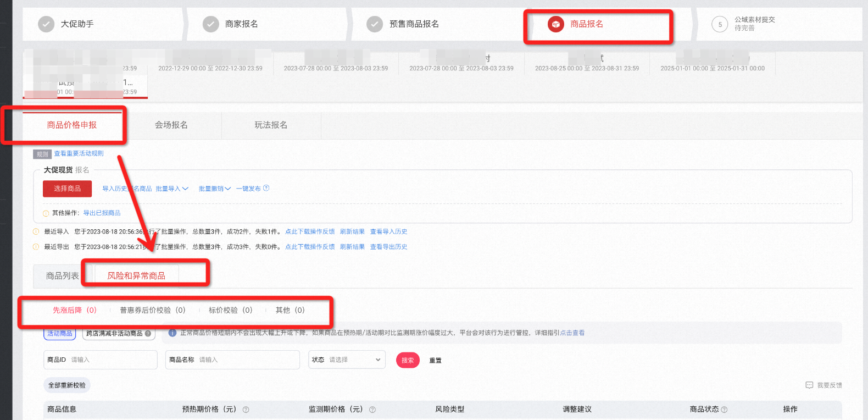Click help icon next to 监测期价格 header
The width and height of the screenshot is (868, 420).
click(x=372, y=410)
